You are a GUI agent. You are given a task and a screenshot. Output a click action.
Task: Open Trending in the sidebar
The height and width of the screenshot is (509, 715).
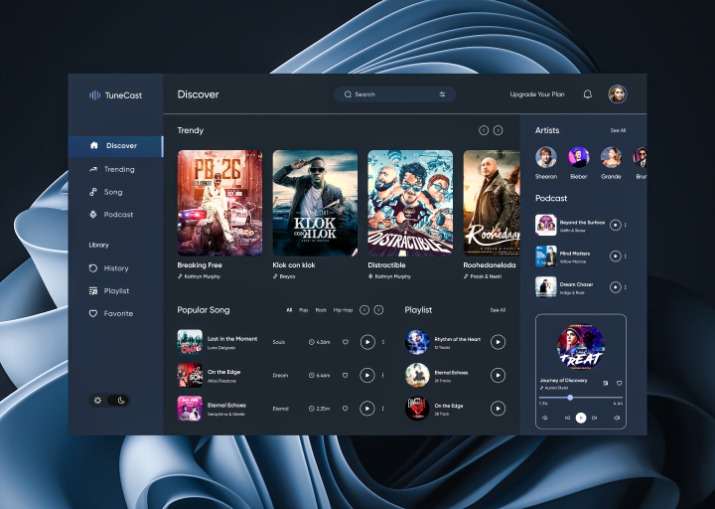click(119, 169)
